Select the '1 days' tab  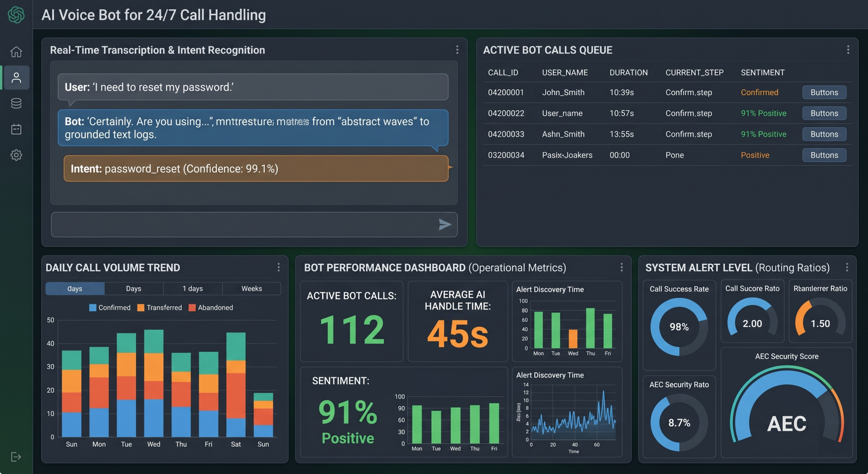193,288
